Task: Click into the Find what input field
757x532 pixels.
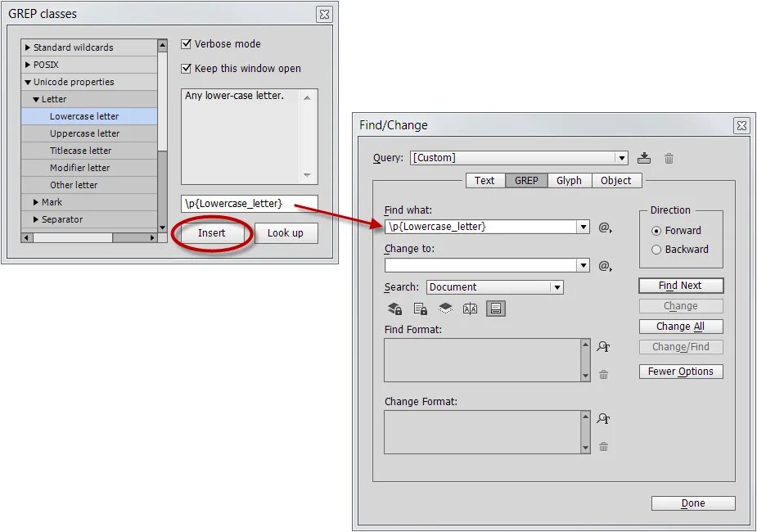Action: 481,227
